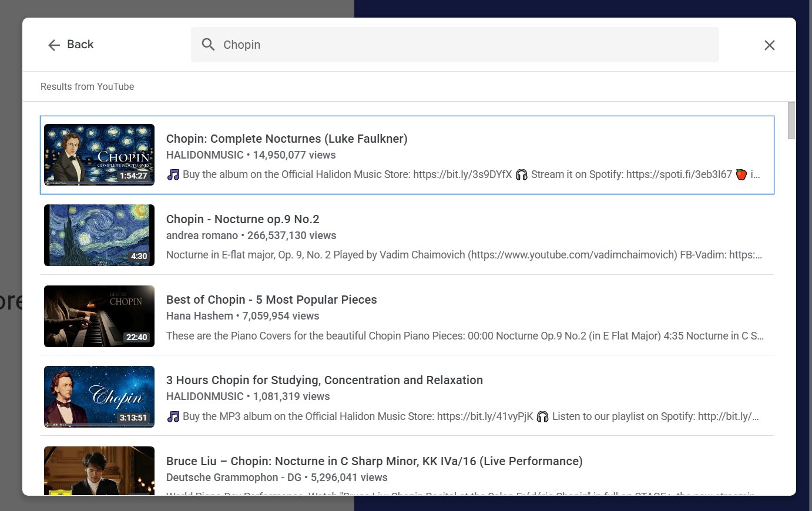This screenshot has height=511, width=812.
Task: Close the YouTube search dialog
Action: (x=769, y=45)
